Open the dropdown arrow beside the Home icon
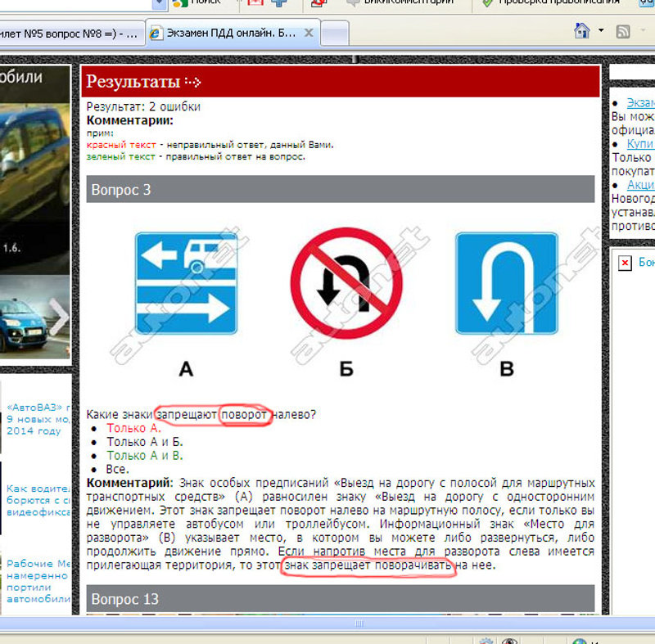The height and width of the screenshot is (644, 655). click(x=601, y=30)
